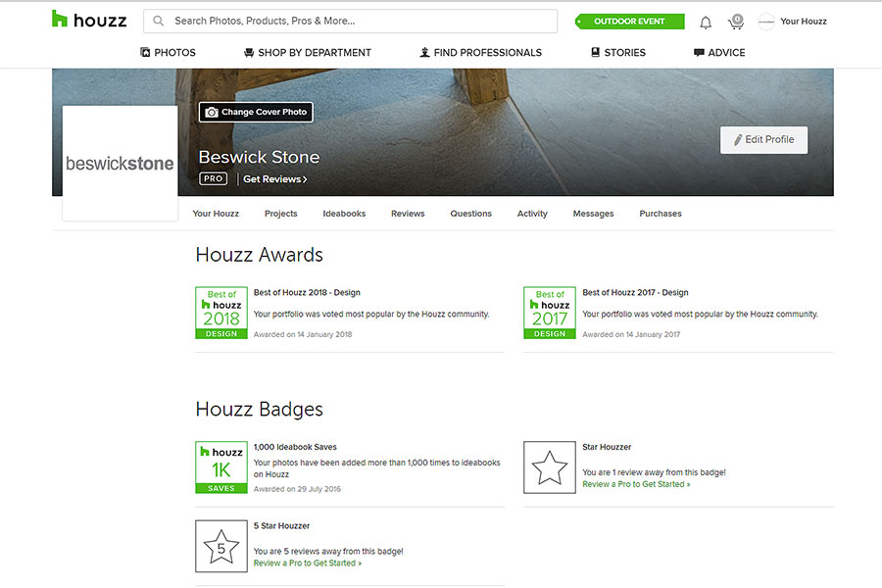This screenshot has height=588, width=882.
Task: Click the Best of Houzz 2017 badge
Action: point(550,314)
